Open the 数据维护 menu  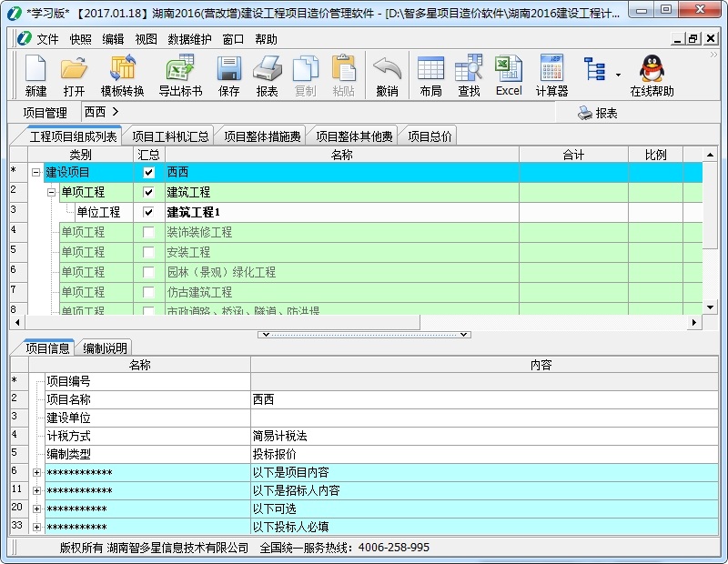[x=189, y=39]
